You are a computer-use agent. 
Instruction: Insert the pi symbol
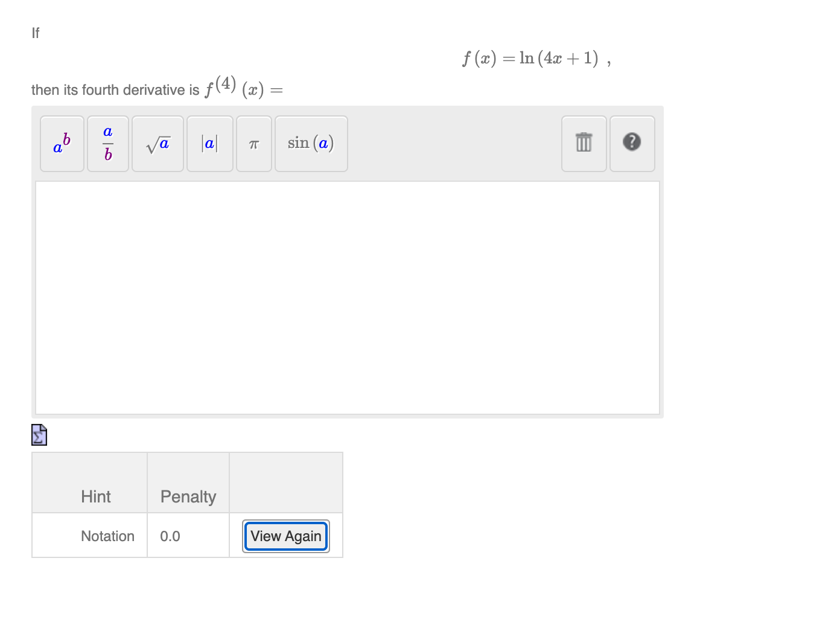tap(253, 144)
